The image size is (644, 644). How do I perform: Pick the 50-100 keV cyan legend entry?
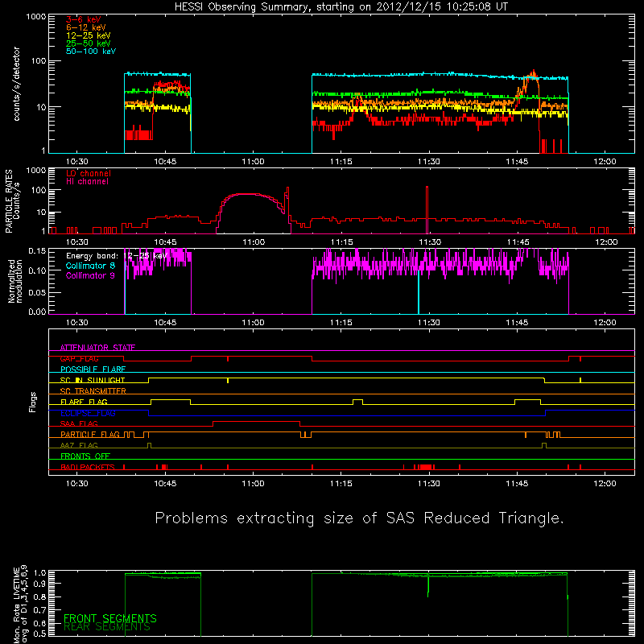coord(91,52)
